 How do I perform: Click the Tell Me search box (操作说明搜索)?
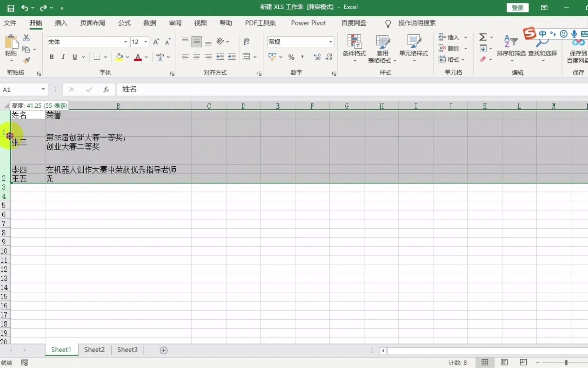(x=416, y=23)
